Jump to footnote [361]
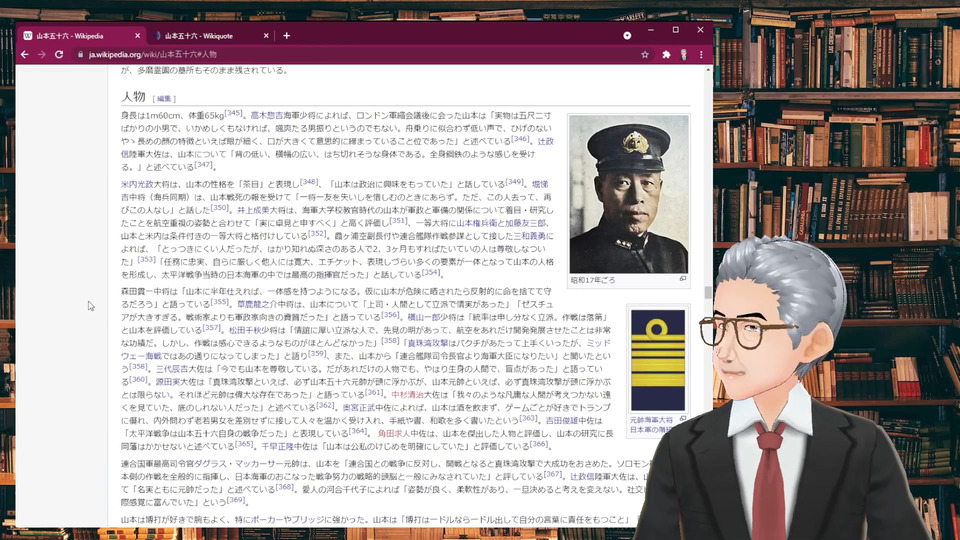The width and height of the screenshot is (960, 540). point(374,392)
